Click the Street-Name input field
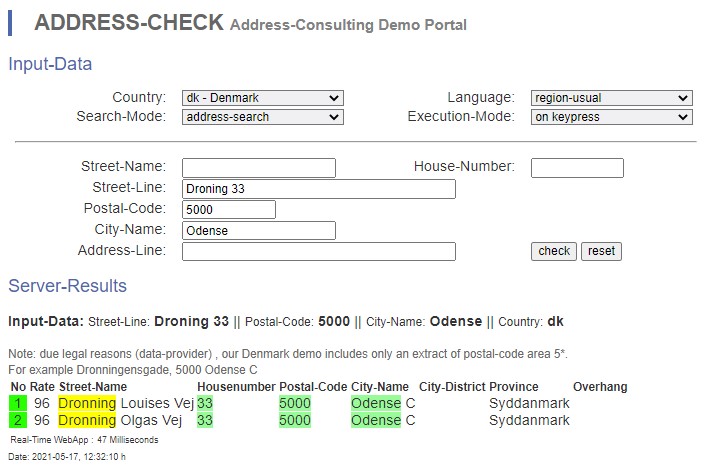704x473 pixels. (x=259, y=168)
